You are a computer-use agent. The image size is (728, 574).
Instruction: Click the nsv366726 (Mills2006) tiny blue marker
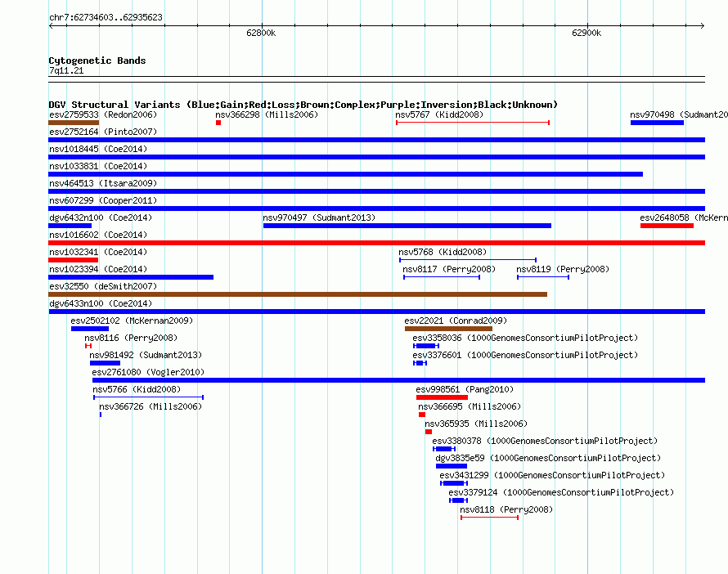point(101,415)
